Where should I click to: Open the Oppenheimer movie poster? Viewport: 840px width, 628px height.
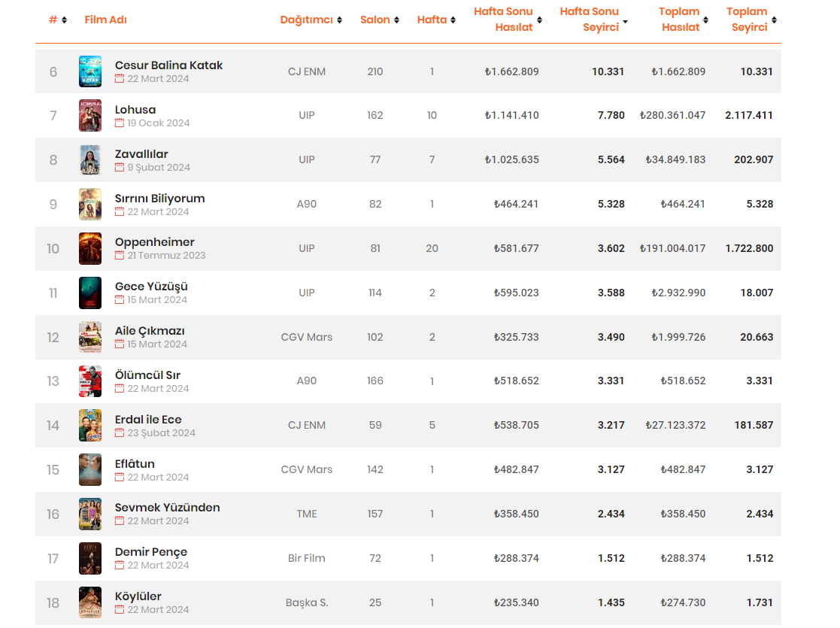(89, 248)
